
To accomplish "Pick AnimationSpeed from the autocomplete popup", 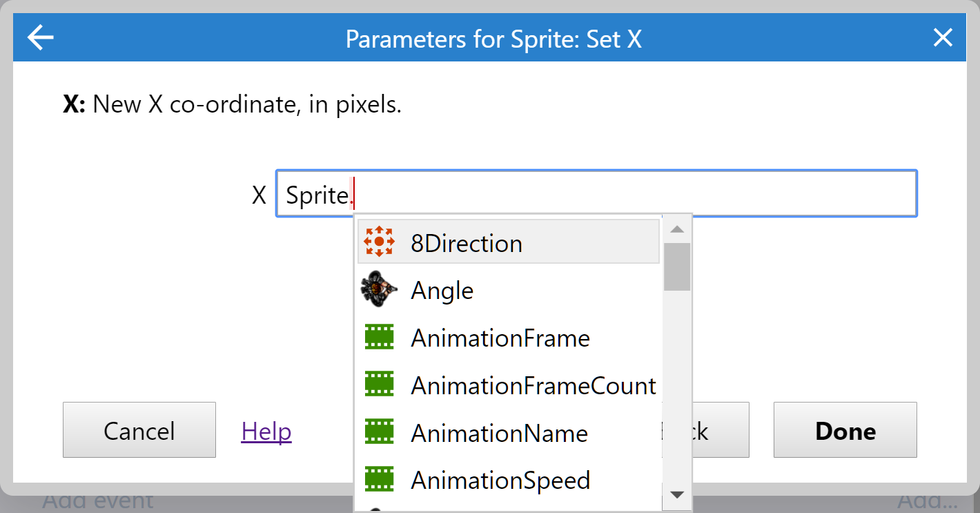I will [x=500, y=479].
